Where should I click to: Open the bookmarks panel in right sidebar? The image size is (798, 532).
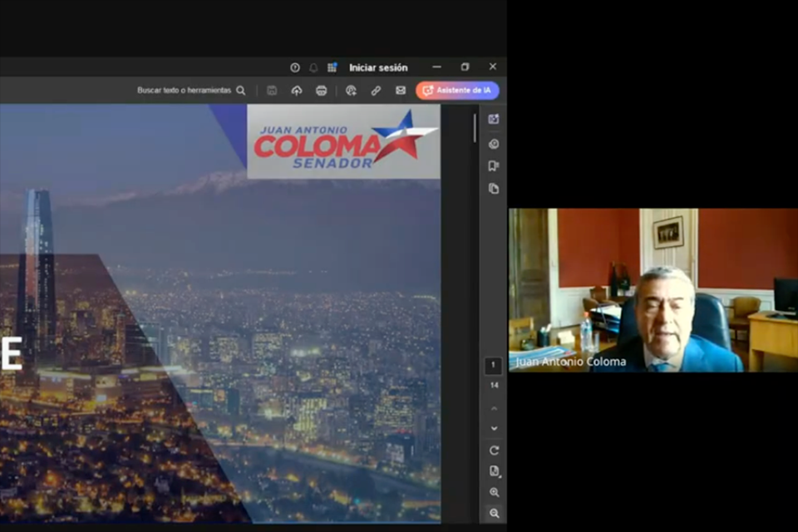tap(494, 165)
